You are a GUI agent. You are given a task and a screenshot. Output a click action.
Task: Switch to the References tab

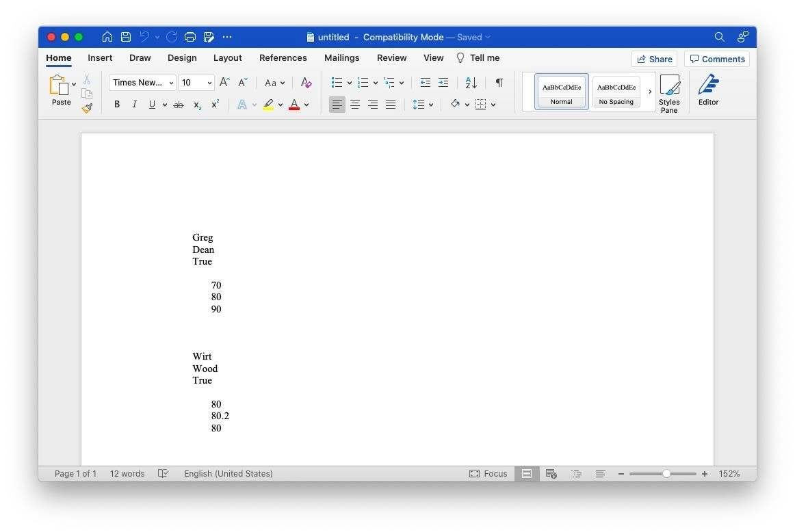(x=283, y=57)
